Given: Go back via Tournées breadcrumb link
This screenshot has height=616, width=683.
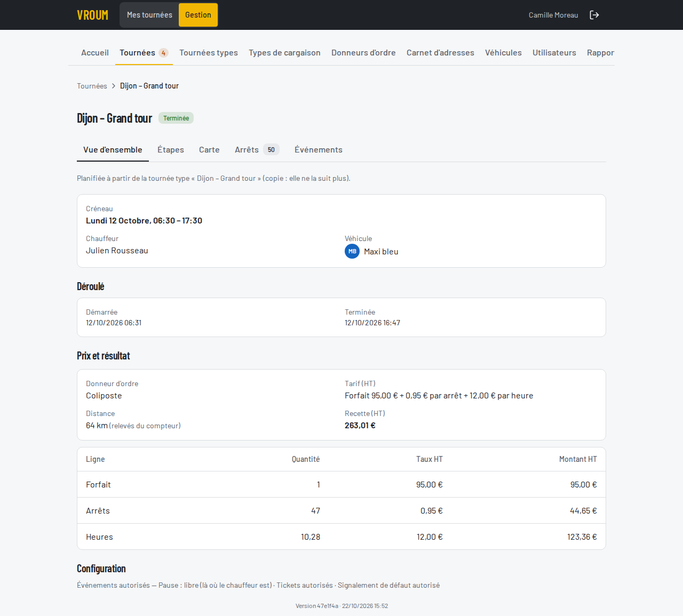Looking at the screenshot, I should point(92,86).
